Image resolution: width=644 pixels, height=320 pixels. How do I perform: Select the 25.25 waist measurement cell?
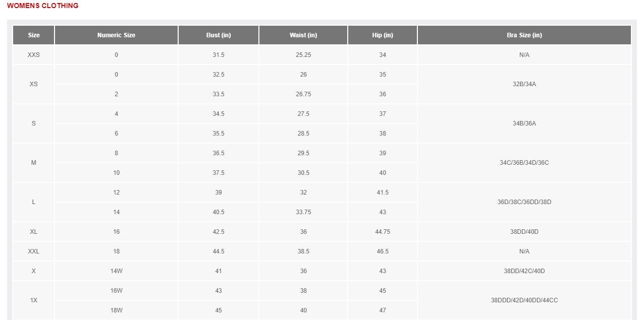(x=303, y=54)
